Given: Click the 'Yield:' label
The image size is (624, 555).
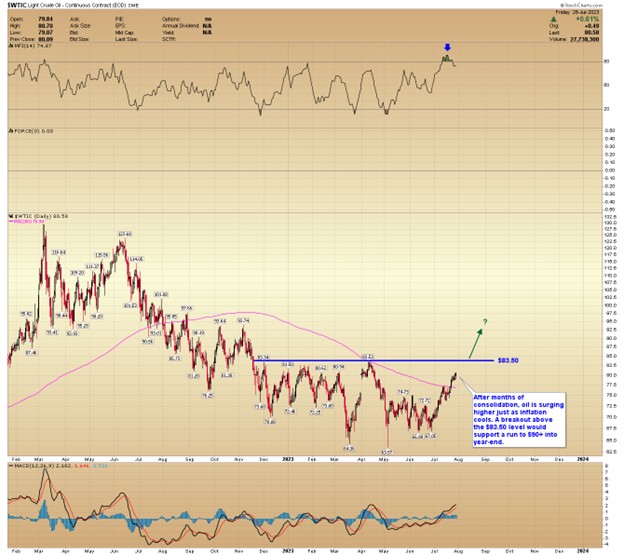Looking at the screenshot, I should (168, 33).
